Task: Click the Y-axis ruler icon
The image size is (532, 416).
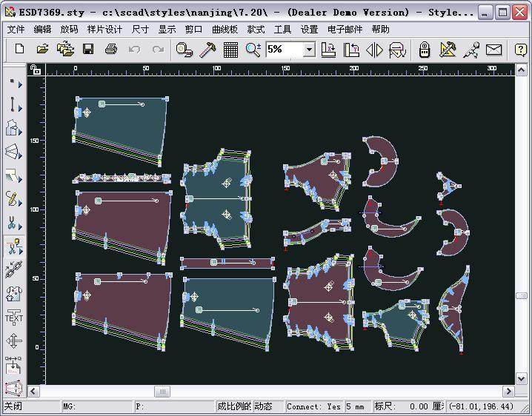Action: point(351,50)
